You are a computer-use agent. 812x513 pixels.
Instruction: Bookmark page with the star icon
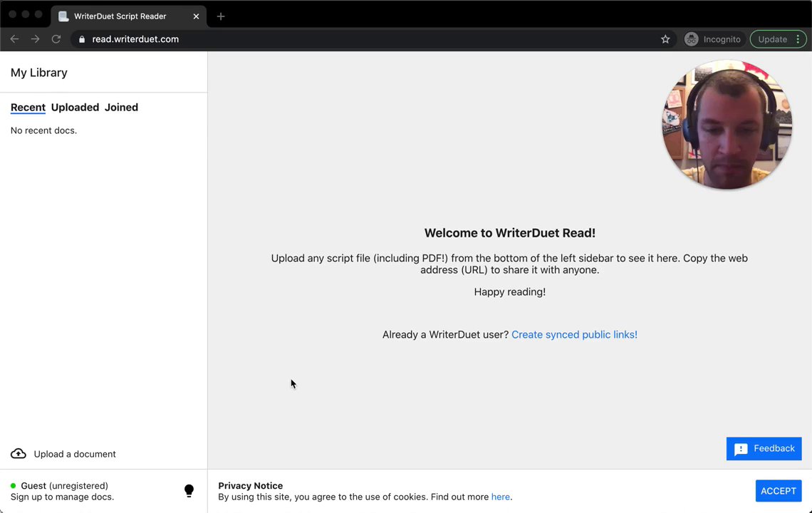tap(665, 39)
